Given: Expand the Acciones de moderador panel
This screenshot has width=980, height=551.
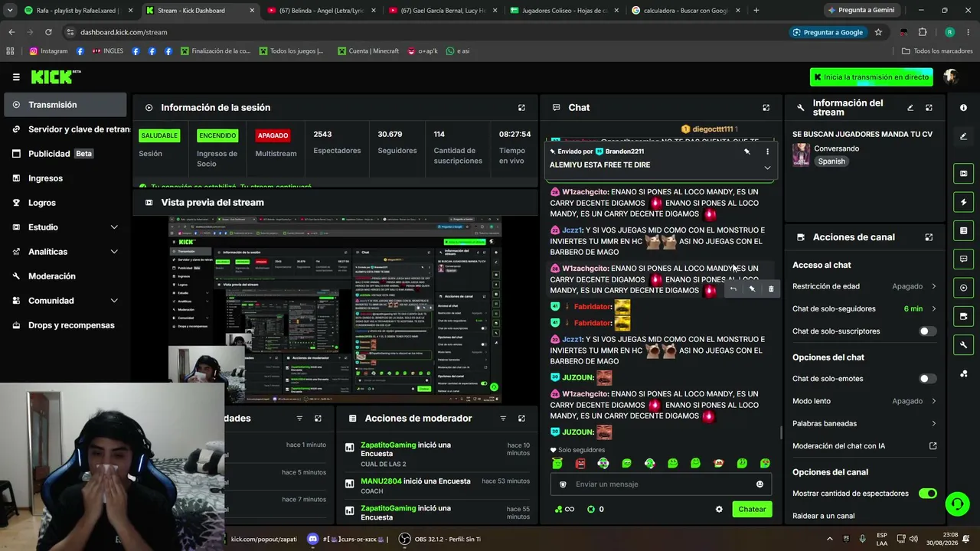Looking at the screenshot, I should click(x=521, y=419).
